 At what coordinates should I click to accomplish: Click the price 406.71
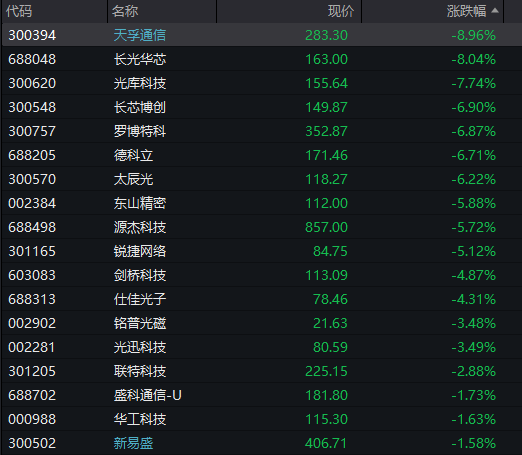[326, 443]
